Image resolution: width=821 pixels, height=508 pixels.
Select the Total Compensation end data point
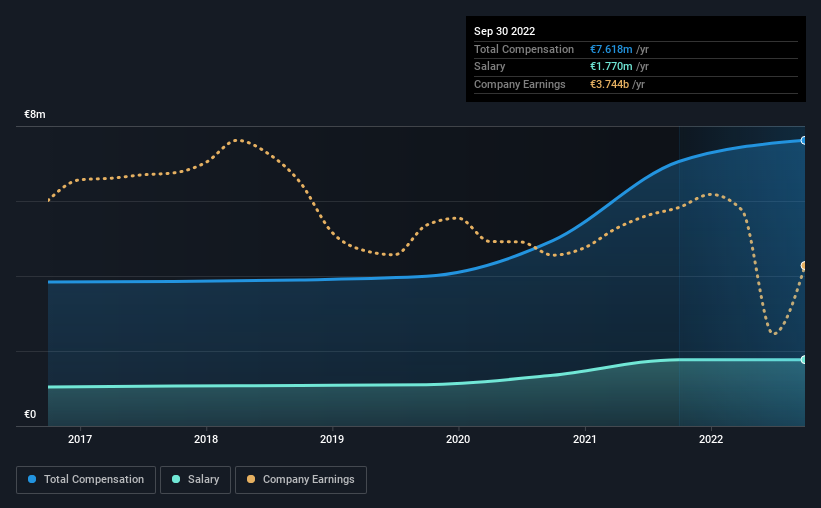[x=804, y=140]
